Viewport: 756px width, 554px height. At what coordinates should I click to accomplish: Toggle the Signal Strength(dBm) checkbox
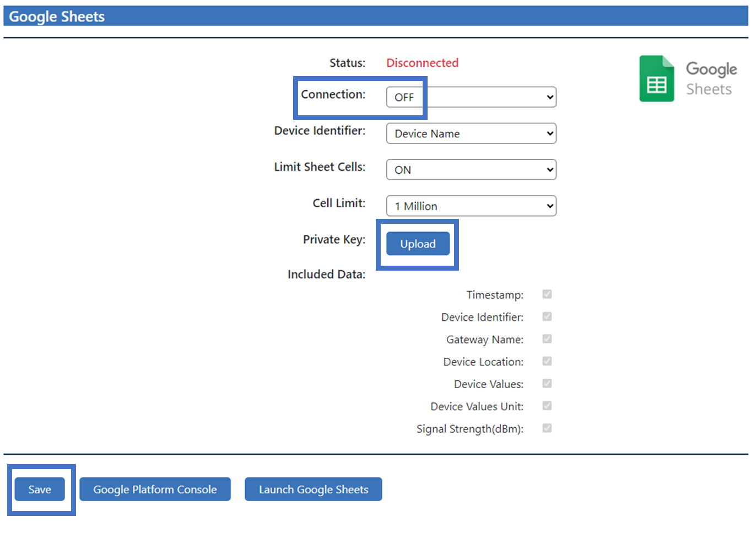tap(547, 428)
